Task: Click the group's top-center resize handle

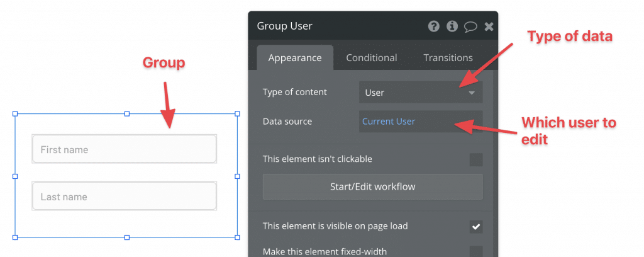Action: (126, 114)
